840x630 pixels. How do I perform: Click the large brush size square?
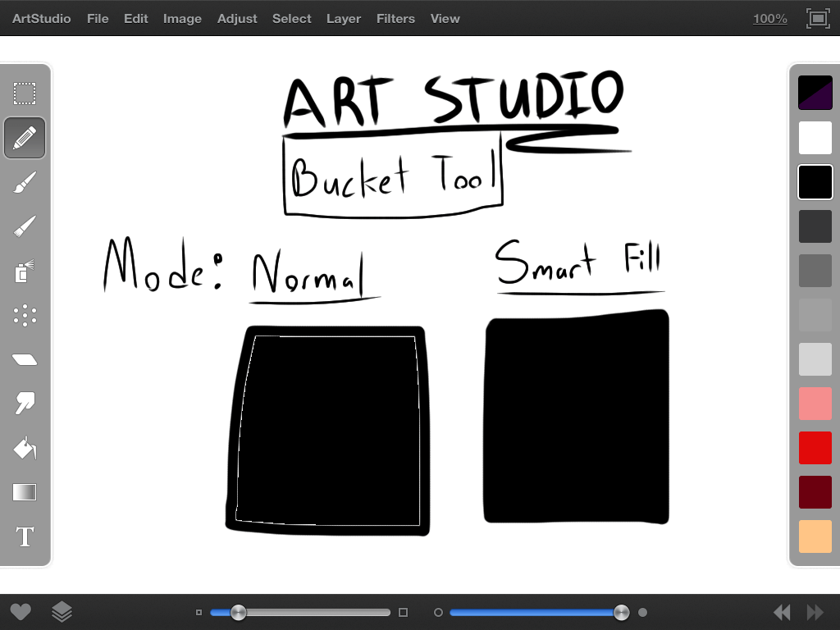404,612
